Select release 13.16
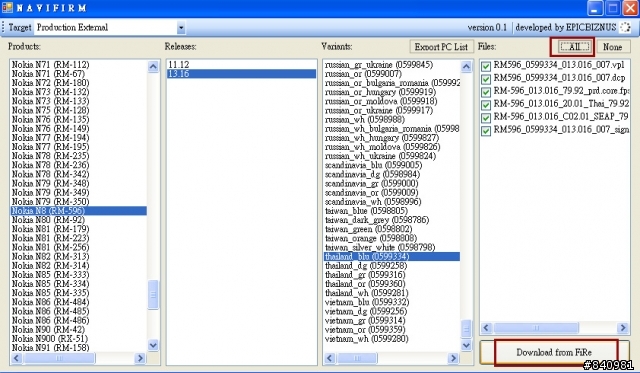 (241, 74)
